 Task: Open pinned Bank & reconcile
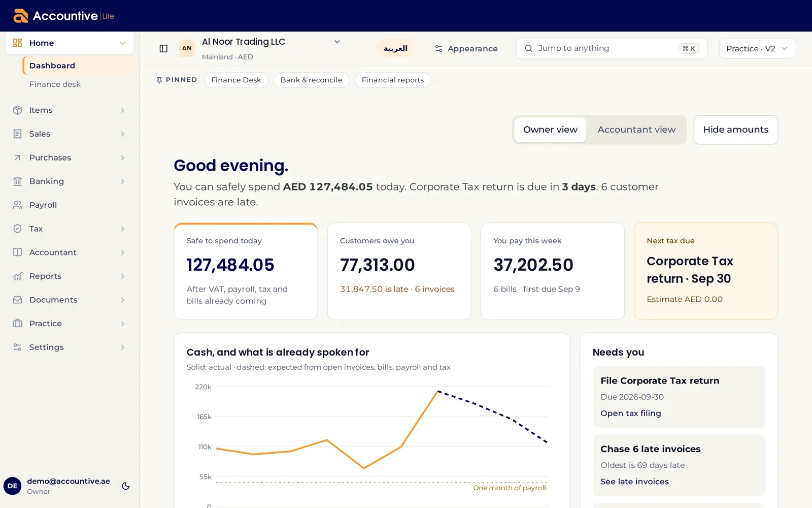(311, 80)
